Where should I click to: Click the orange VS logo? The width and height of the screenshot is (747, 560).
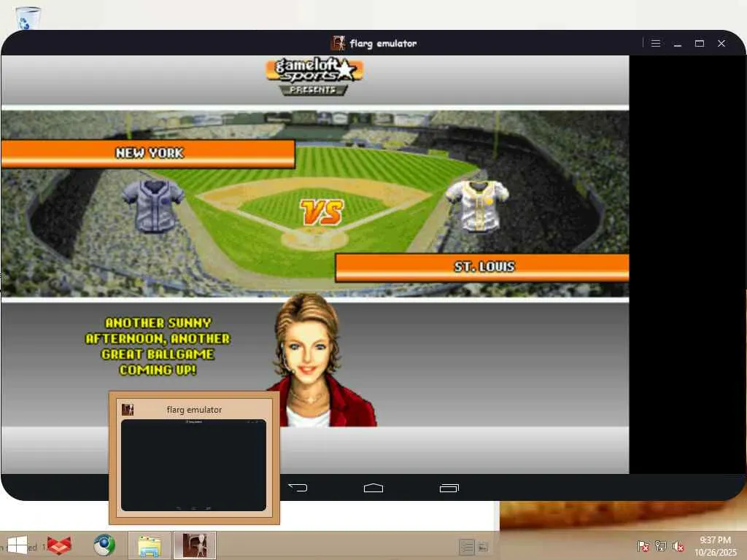[322, 212]
